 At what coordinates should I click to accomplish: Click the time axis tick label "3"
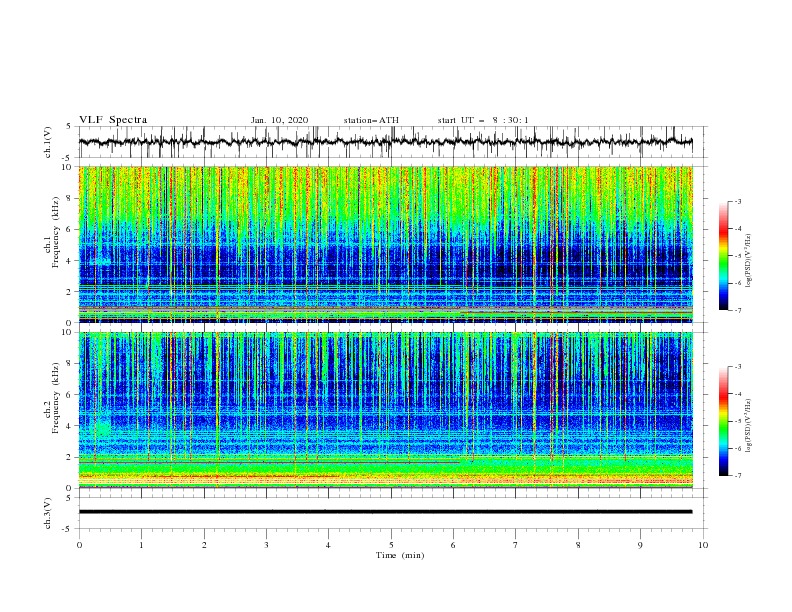coord(266,545)
